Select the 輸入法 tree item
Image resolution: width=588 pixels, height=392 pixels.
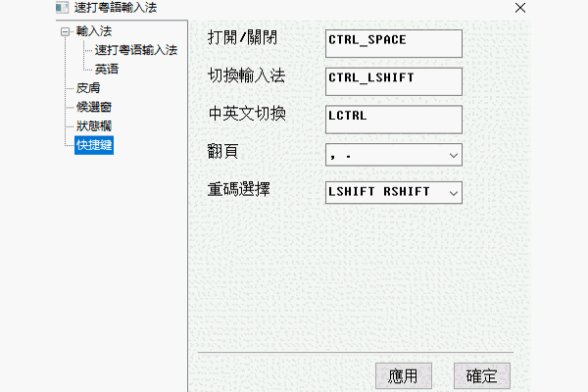(94, 31)
